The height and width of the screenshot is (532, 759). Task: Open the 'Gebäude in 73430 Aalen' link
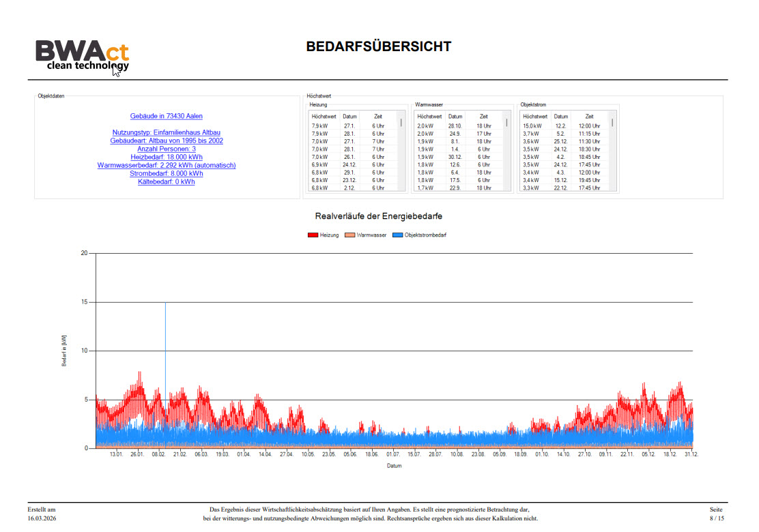point(166,116)
